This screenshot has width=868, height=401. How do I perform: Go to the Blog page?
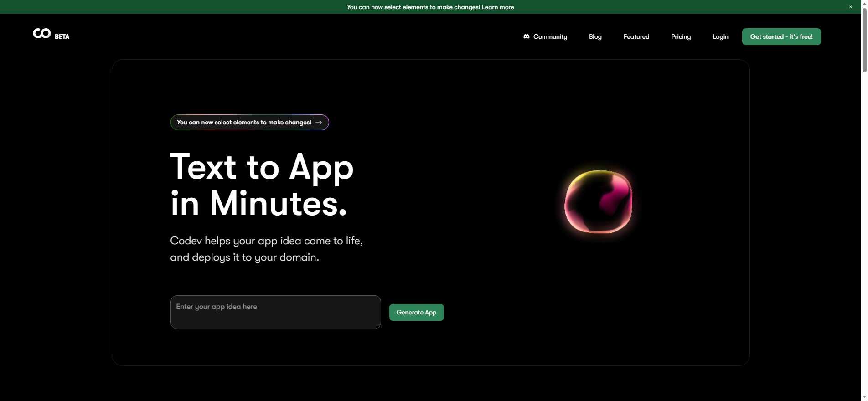595,36
